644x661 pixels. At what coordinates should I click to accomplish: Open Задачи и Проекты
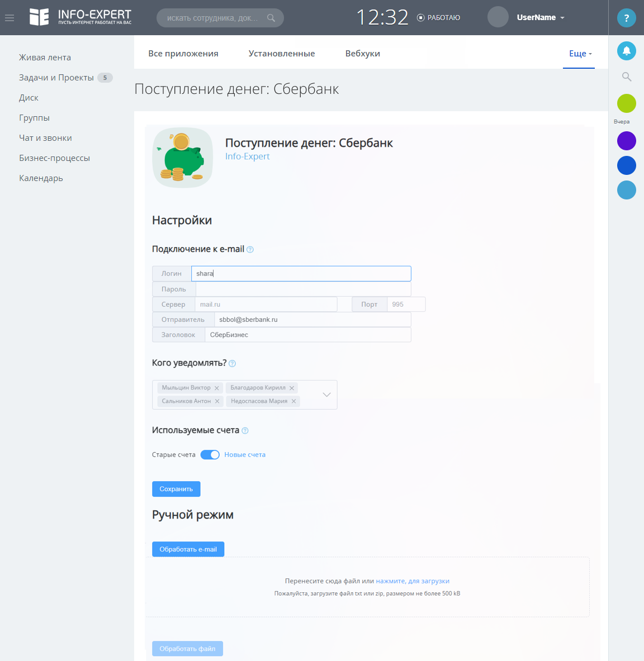tap(56, 78)
